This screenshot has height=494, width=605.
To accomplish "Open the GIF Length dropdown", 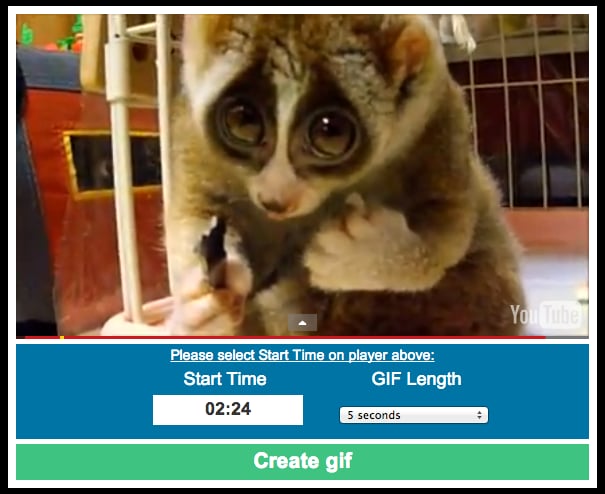I will [x=414, y=415].
